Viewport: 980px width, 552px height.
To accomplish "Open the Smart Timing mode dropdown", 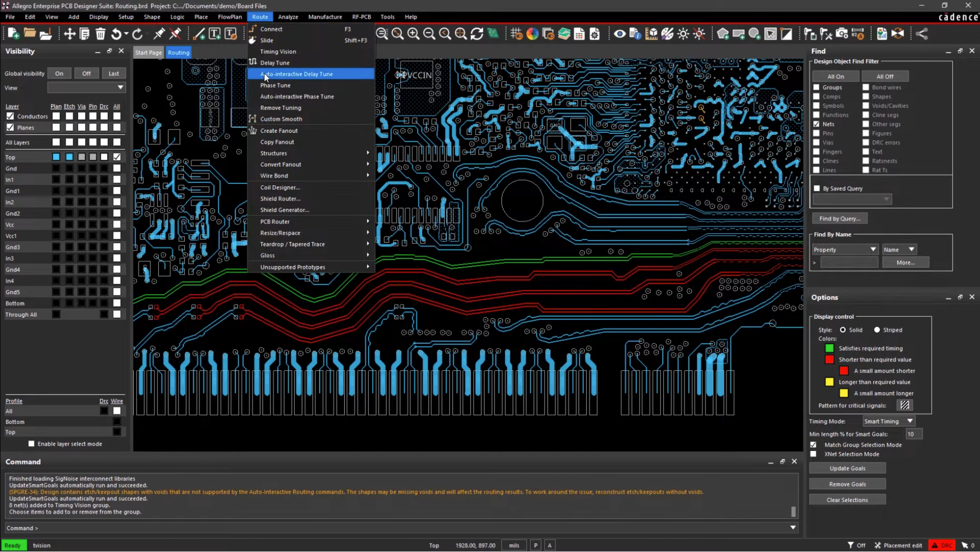I will pos(888,421).
